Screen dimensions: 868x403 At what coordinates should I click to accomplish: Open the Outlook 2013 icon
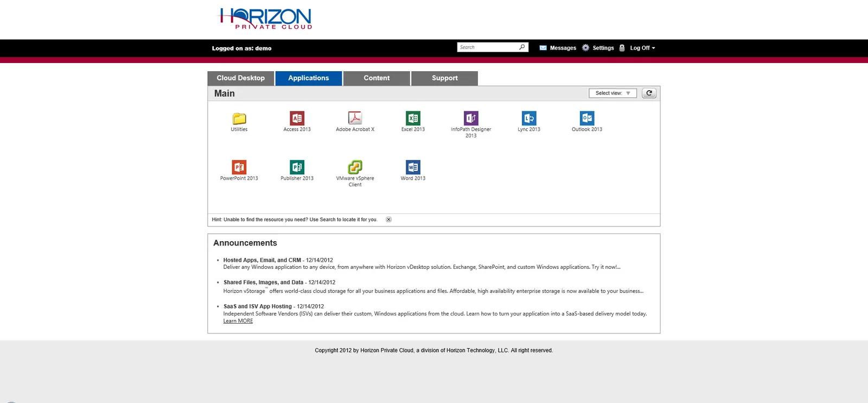tap(587, 118)
